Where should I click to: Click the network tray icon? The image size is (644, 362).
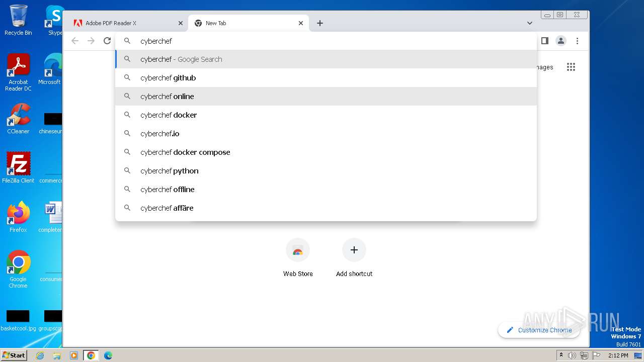pyautogui.click(x=584, y=355)
